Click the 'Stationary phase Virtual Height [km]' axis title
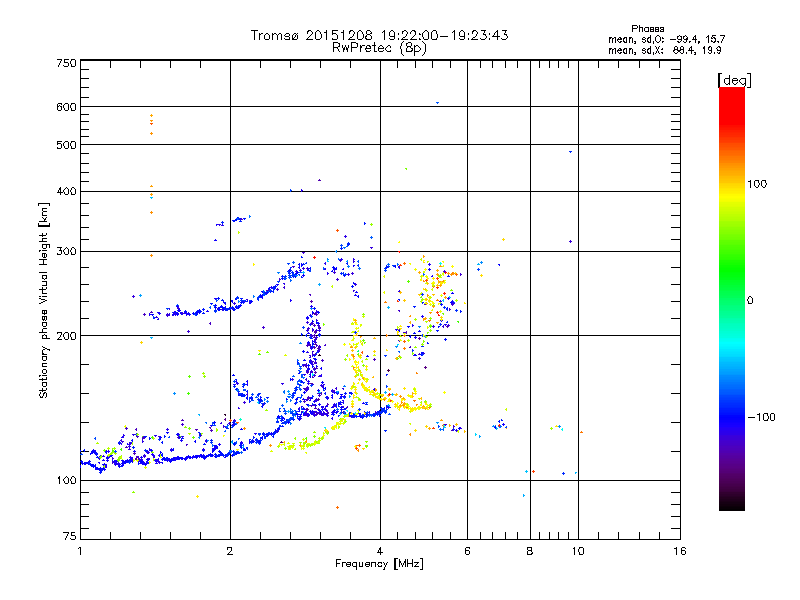Image resolution: width=800 pixels, height=600 pixels. pyautogui.click(x=44, y=300)
